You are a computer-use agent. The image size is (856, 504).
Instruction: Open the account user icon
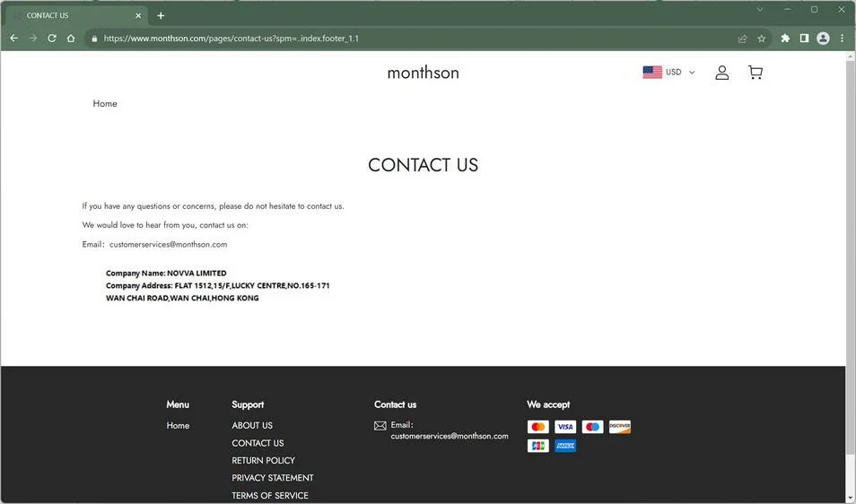(x=721, y=73)
